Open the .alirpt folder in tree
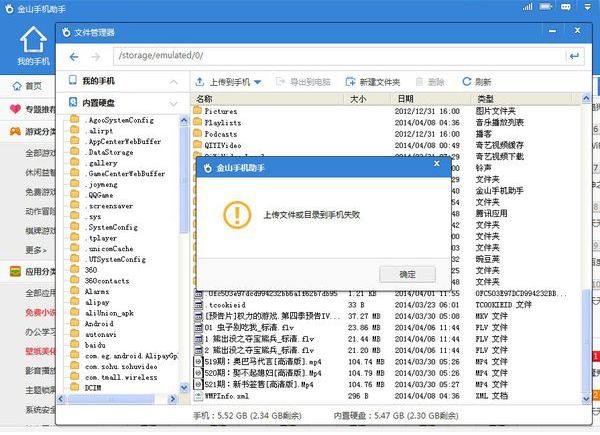Image resolution: width=600 pixels, height=435 pixels. coord(92,131)
